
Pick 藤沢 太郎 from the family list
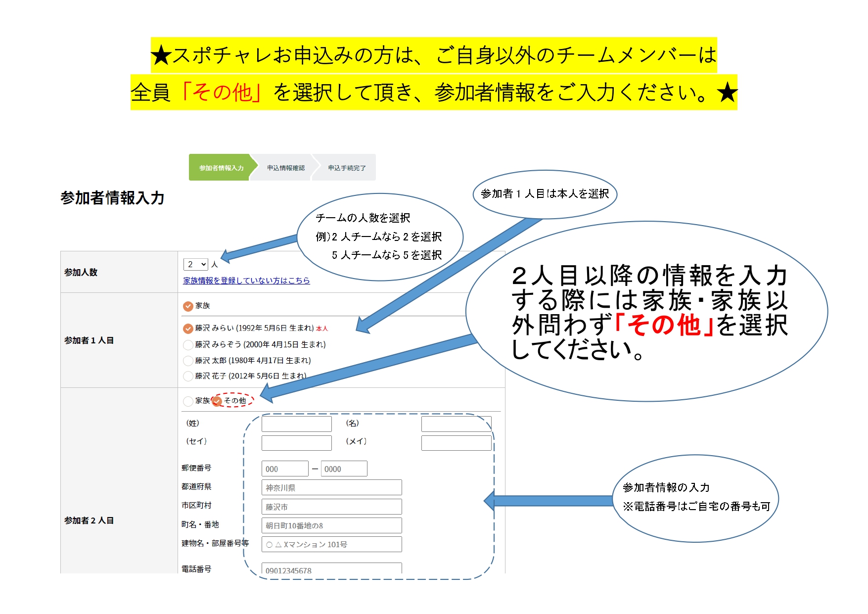click(x=188, y=361)
